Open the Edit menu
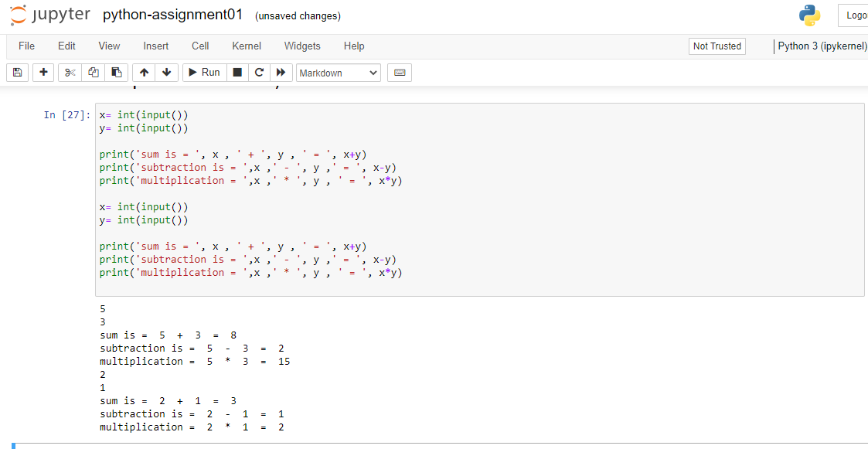This screenshot has width=868, height=449. (x=67, y=46)
